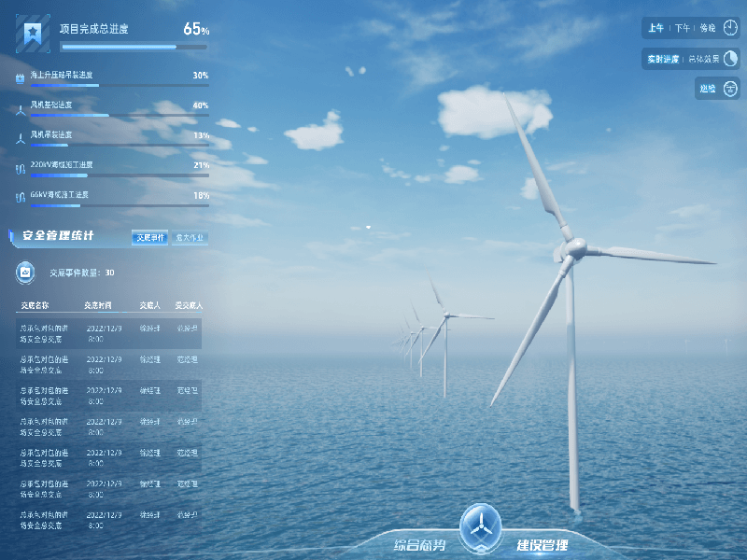Select the 总体效果 display mode

tap(705, 59)
